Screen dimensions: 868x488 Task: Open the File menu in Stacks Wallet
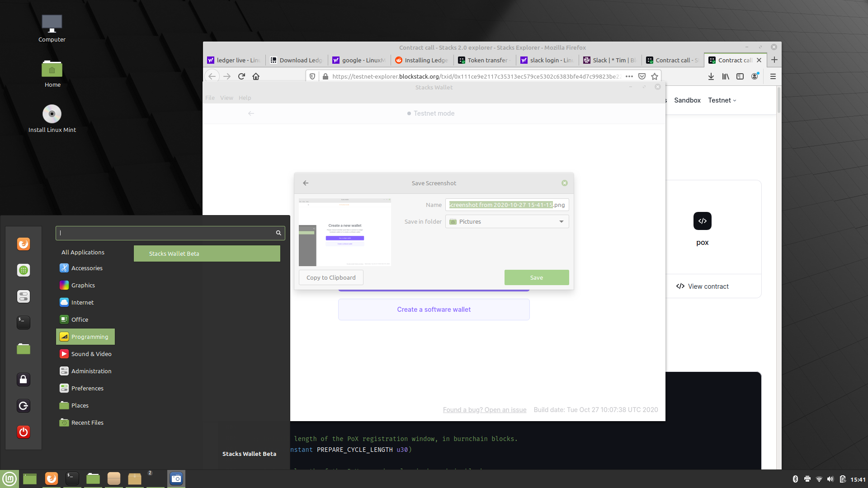click(210, 98)
